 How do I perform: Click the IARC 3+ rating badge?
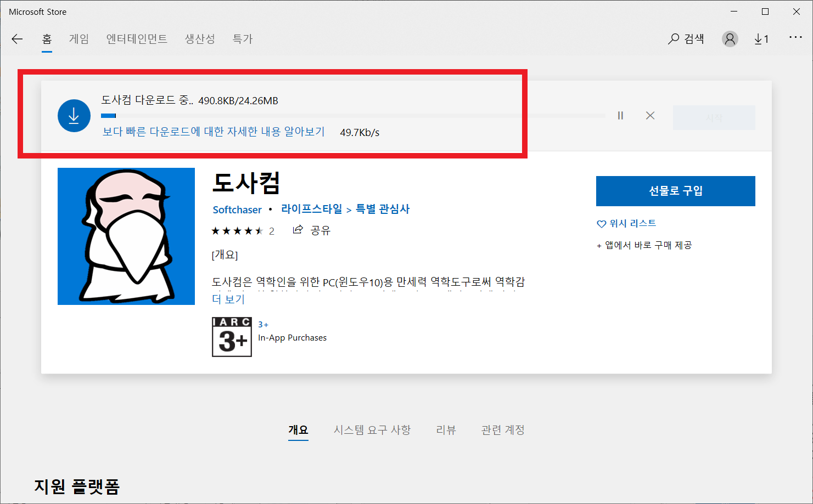(232, 337)
